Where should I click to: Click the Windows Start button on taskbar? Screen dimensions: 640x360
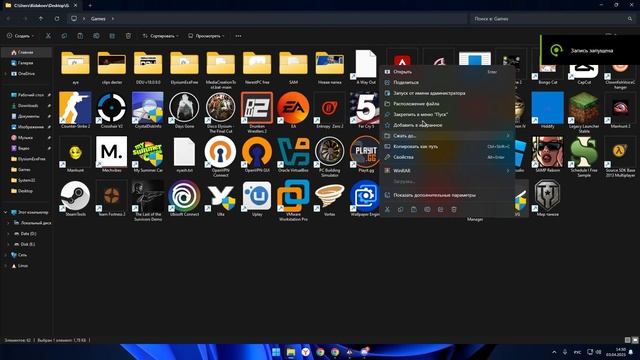(276, 352)
